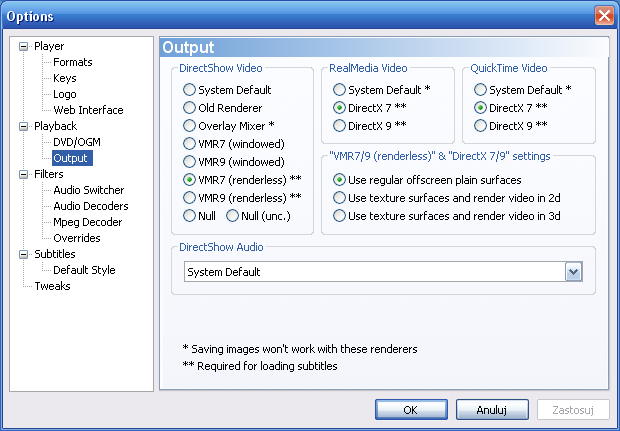The width and height of the screenshot is (620, 431).
Task: Select the Output tree item
Action: coord(72,158)
